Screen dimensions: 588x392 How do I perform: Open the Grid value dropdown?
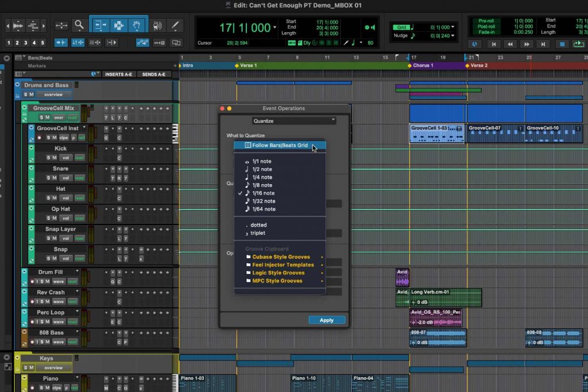coord(452,27)
